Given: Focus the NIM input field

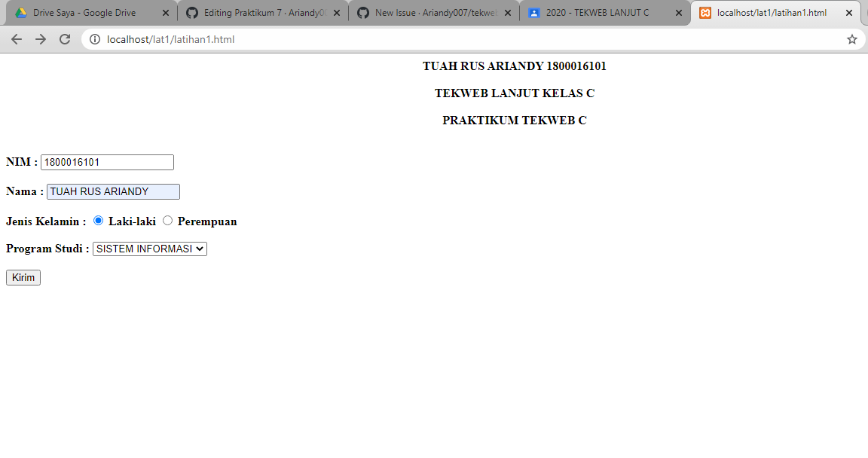Looking at the screenshot, I should tap(108, 162).
